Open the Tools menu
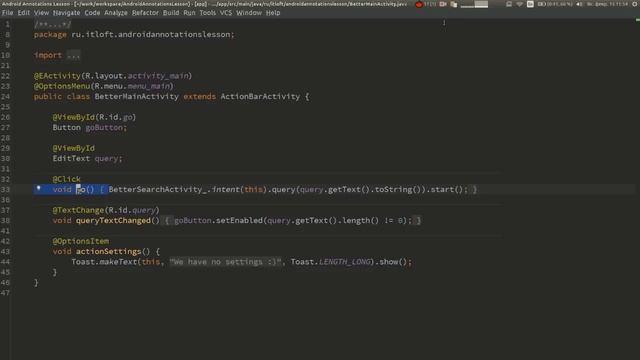The width and height of the screenshot is (640, 360). pyautogui.click(x=207, y=13)
